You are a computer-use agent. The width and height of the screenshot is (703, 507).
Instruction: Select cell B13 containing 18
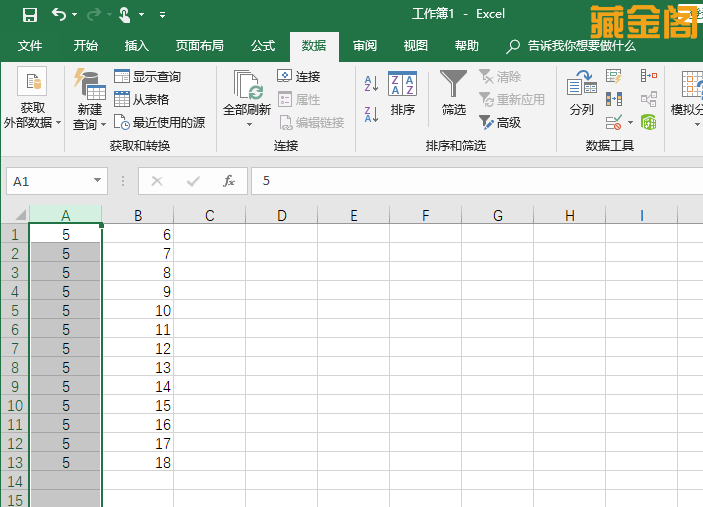138,462
